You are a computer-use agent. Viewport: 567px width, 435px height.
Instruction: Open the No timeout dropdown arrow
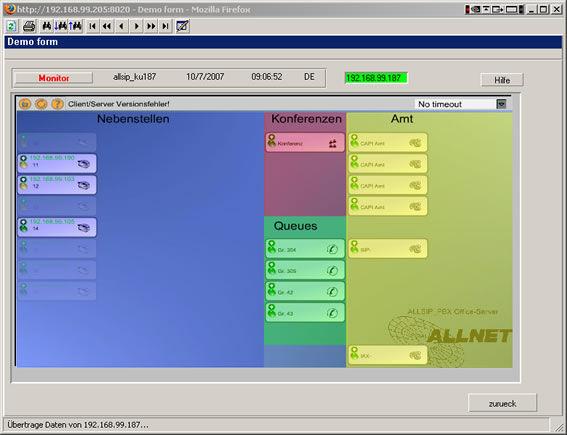[501, 104]
